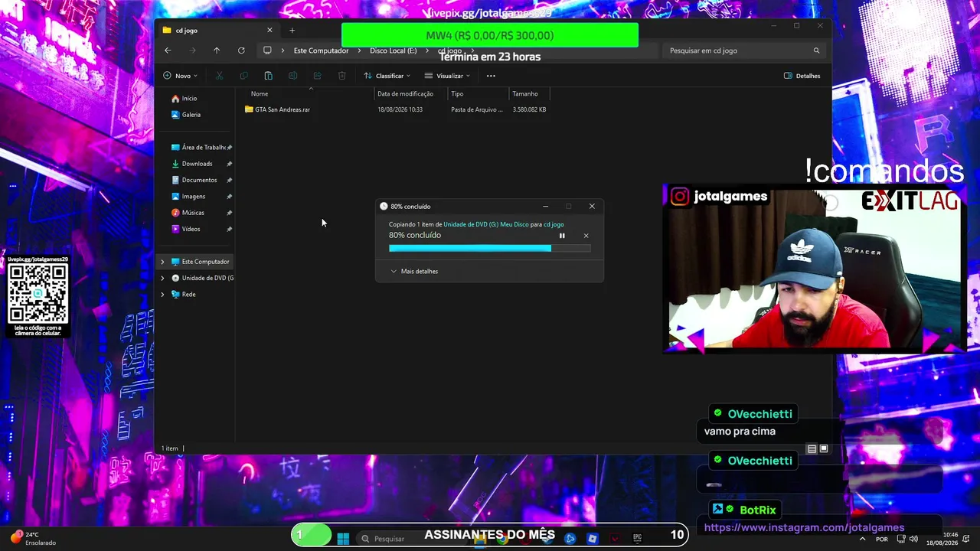Click the monitor icon in the address bar
The width and height of the screenshot is (980, 551).
pos(267,51)
